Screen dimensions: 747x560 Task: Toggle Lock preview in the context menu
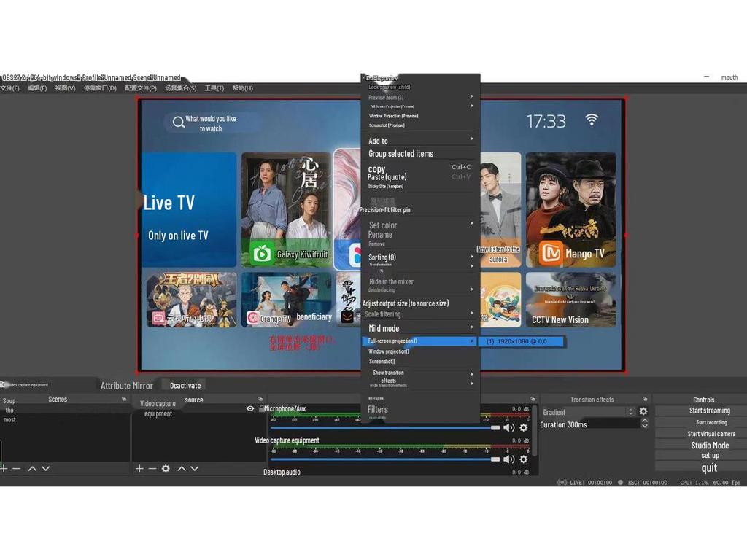390,87
